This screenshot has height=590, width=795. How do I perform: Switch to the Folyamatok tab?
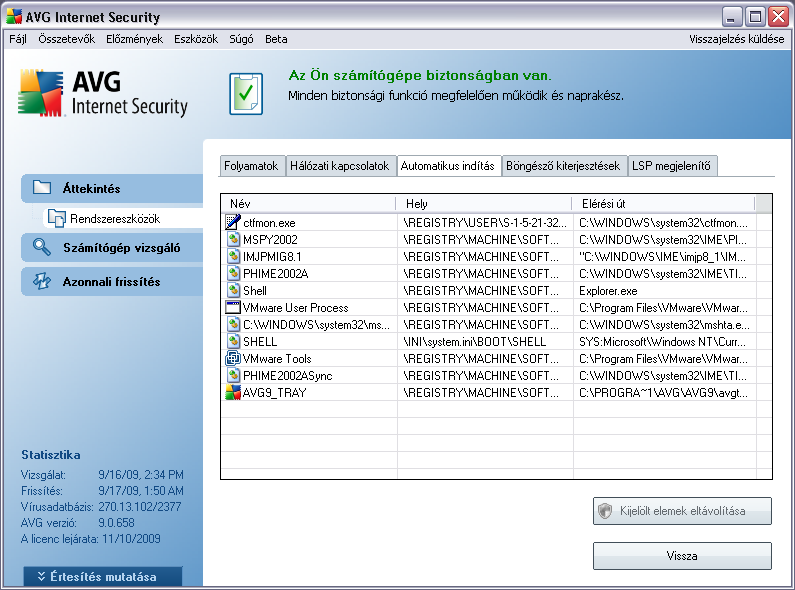(251, 166)
